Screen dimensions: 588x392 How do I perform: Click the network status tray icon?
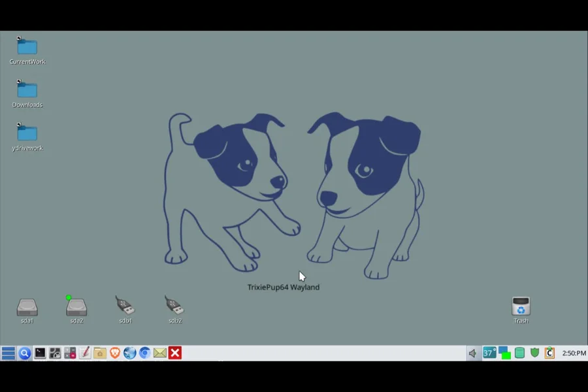pyautogui.click(x=504, y=353)
